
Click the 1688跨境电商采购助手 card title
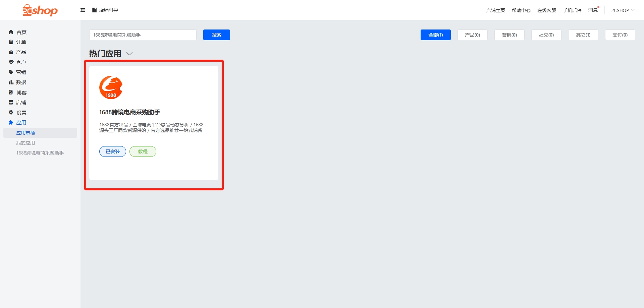pos(130,112)
